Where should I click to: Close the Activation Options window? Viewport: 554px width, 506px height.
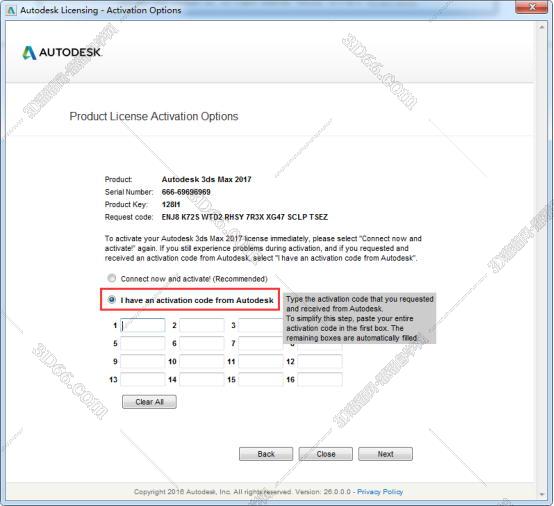pyautogui.click(x=532, y=7)
